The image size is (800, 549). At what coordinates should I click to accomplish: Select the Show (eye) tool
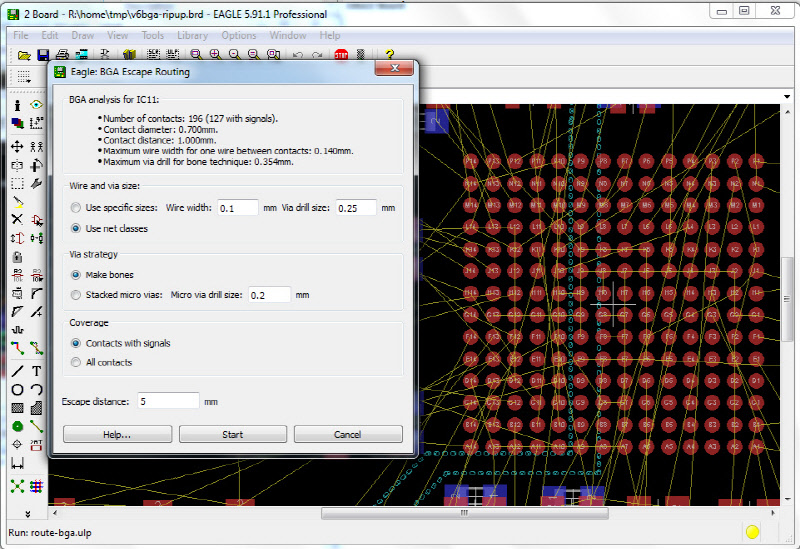click(37, 104)
